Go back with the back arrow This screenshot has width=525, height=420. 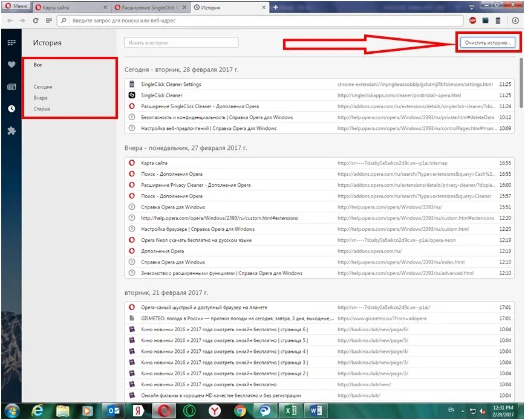point(10,21)
